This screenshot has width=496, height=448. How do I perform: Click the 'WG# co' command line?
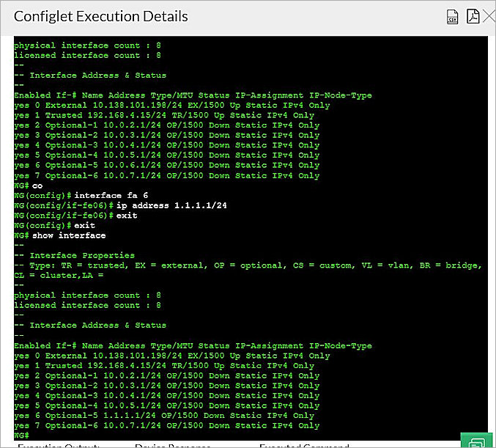[28, 186]
